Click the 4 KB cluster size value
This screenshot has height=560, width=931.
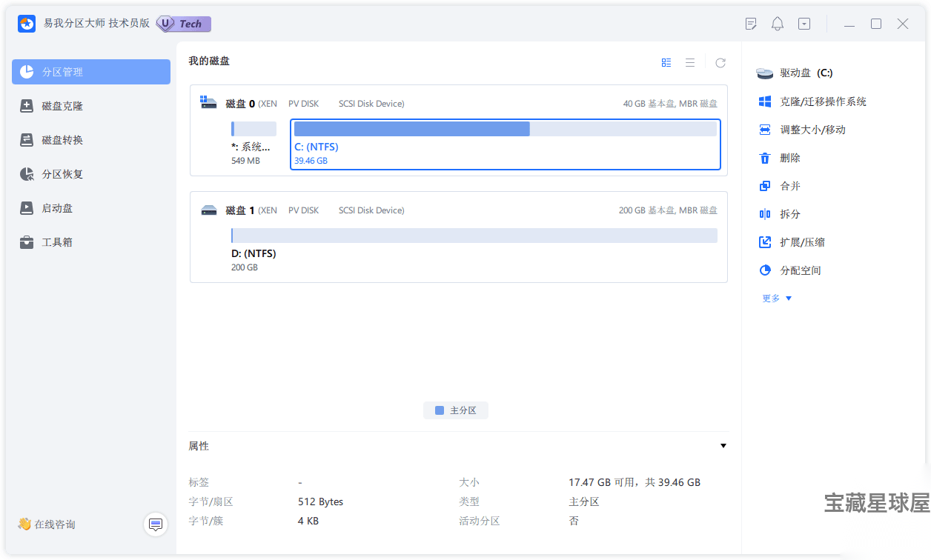click(308, 521)
